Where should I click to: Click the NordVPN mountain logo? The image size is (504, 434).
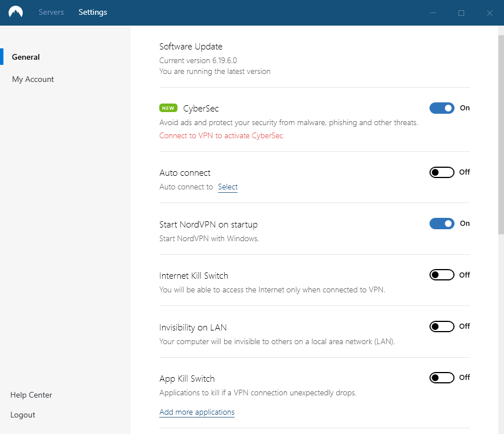coord(16,12)
